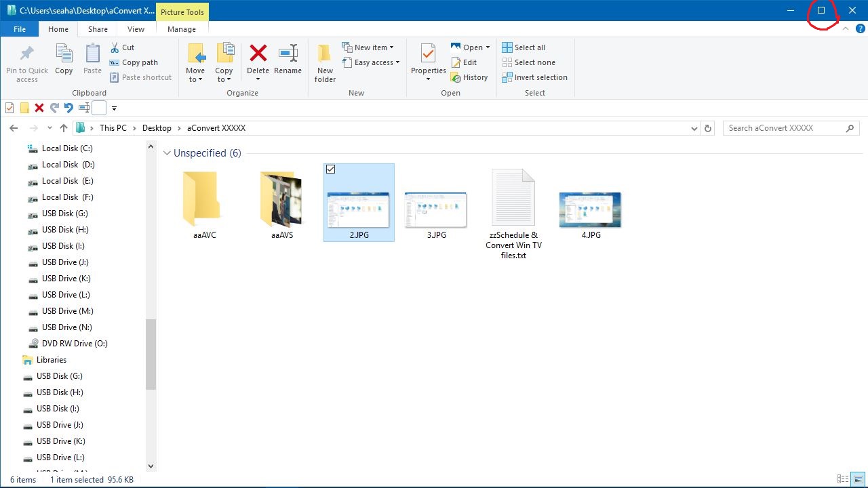Click the red X delete icon in Quick Access Toolbar
The width and height of the screenshot is (868, 488).
click(x=39, y=108)
